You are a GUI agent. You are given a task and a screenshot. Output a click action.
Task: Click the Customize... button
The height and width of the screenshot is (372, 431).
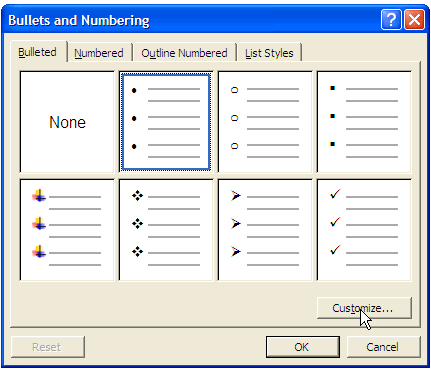364,308
